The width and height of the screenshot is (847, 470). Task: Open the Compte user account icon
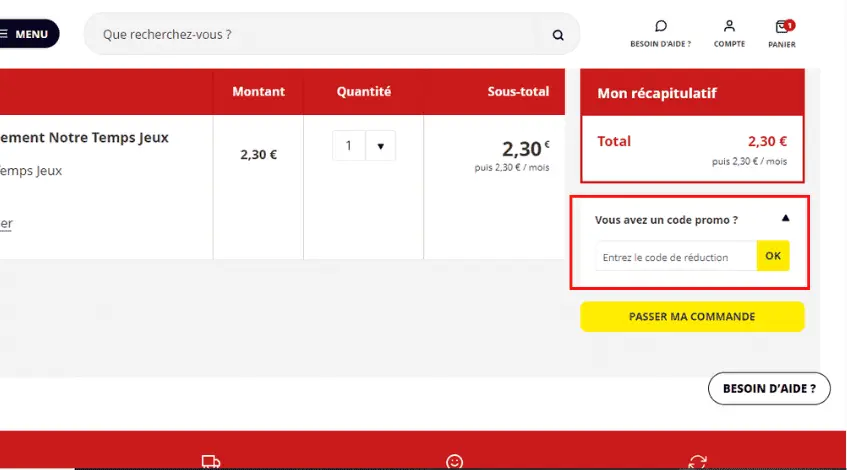point(729,26)
